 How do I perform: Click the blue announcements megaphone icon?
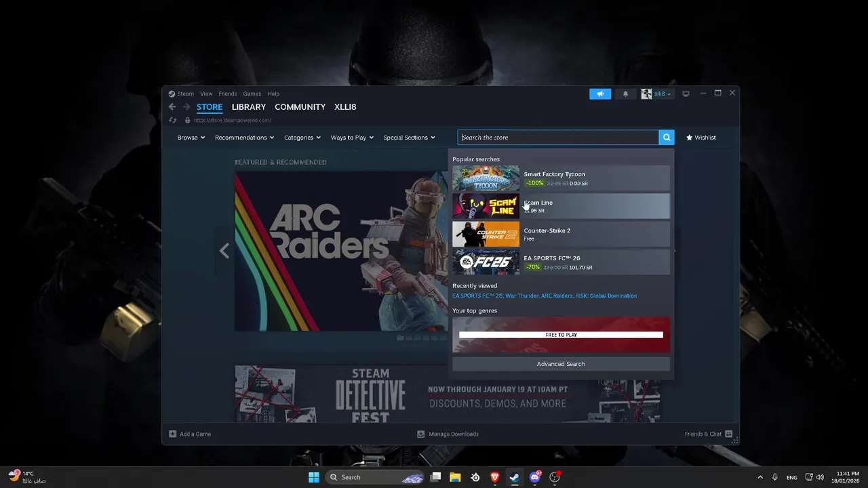pyautogui.click(x=600, y=94)
